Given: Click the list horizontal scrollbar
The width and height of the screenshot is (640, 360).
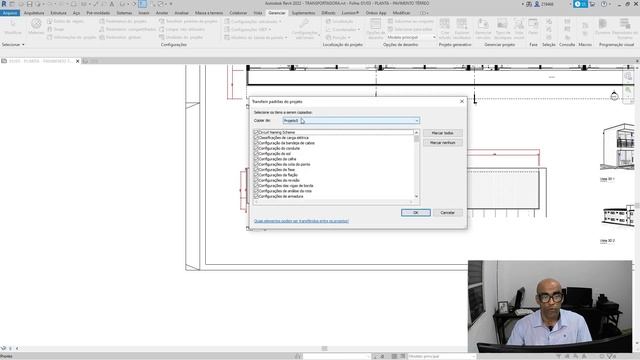Looking at the screenshot, I should click(333, 202).
